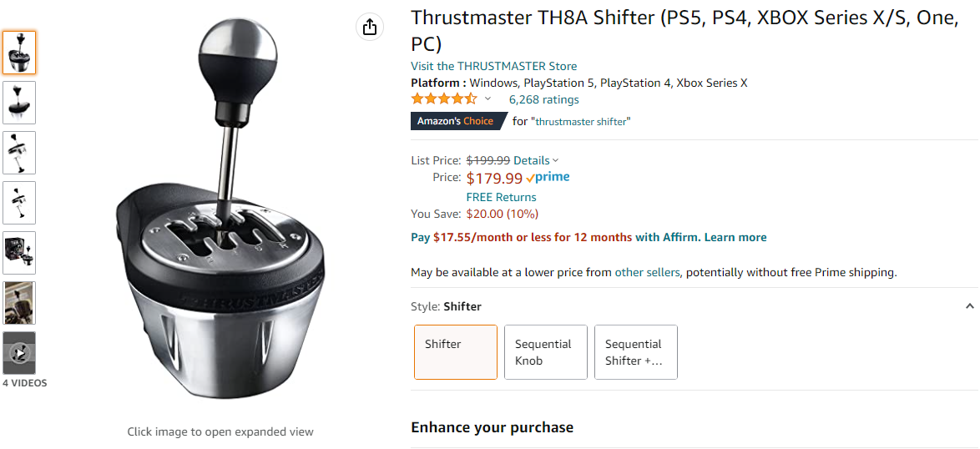Click the star rating icons

click(x=444, y=99)
